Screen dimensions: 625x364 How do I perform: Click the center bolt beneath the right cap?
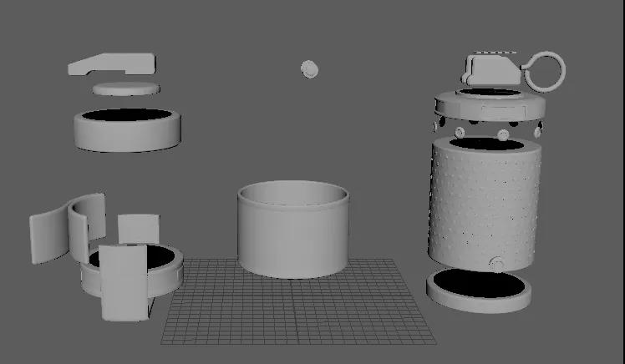pyautogui.click(x=503, y=135)
